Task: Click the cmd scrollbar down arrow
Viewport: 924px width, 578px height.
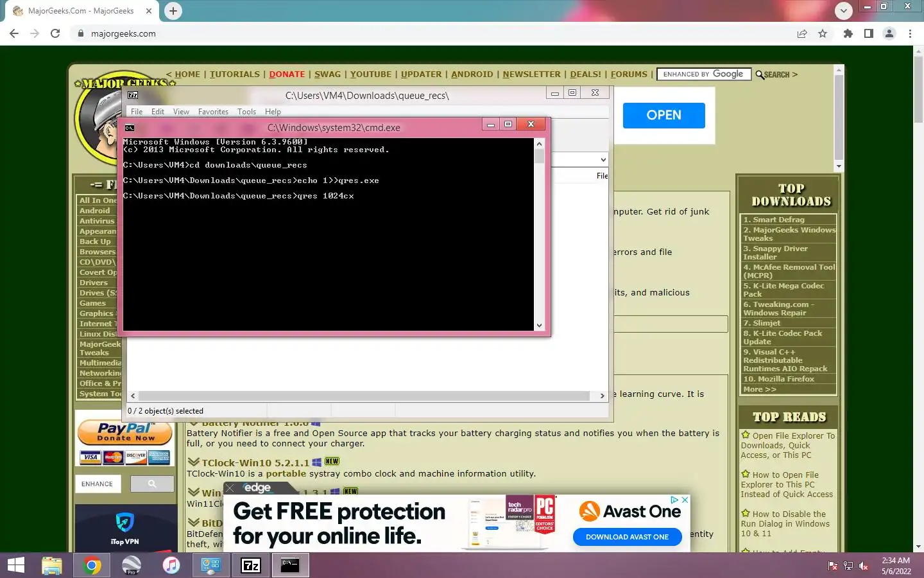Action: [x=539, y=325]
